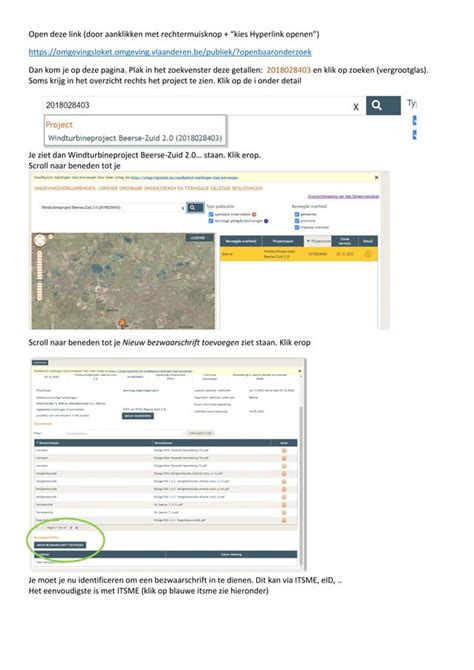The width and height of the screenshot is (474, 670).
Task: Click the orange location marker on the map
Action: coord(122,323)
